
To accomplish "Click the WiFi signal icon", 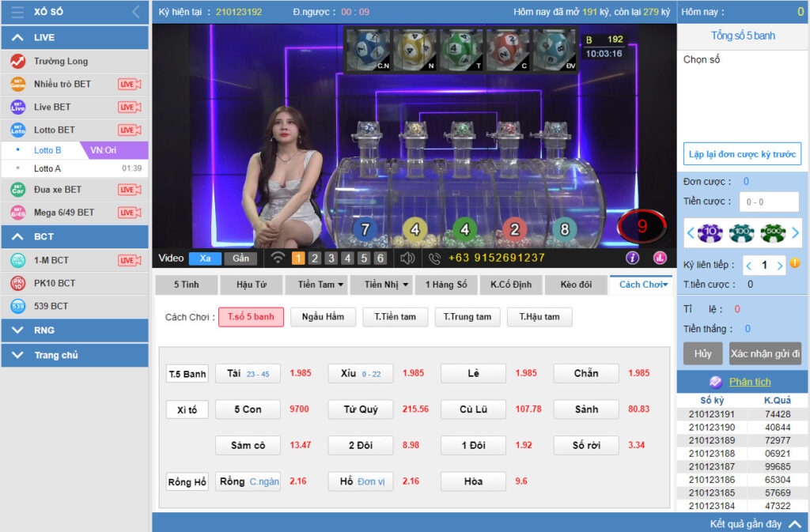I will click(x=278, y=258).
